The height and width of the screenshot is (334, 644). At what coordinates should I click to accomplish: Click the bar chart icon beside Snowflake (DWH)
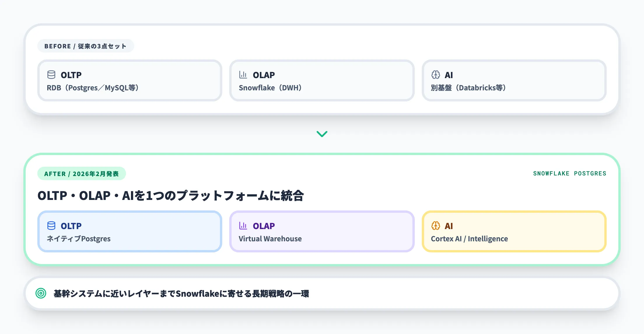243,75
